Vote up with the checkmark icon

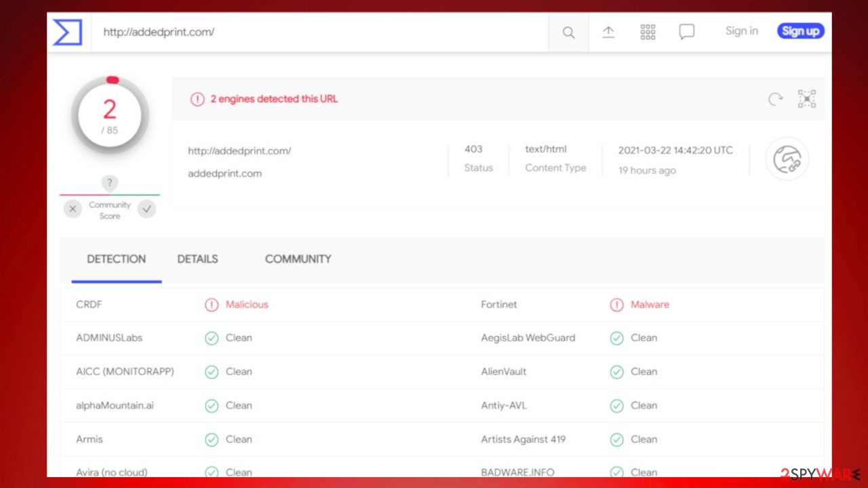[x=146, y=209]
